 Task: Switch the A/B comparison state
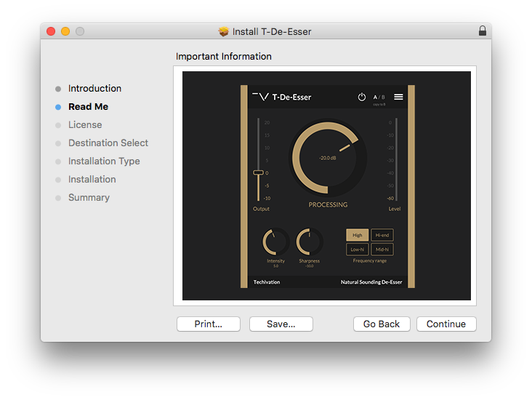tap(379, 97)
